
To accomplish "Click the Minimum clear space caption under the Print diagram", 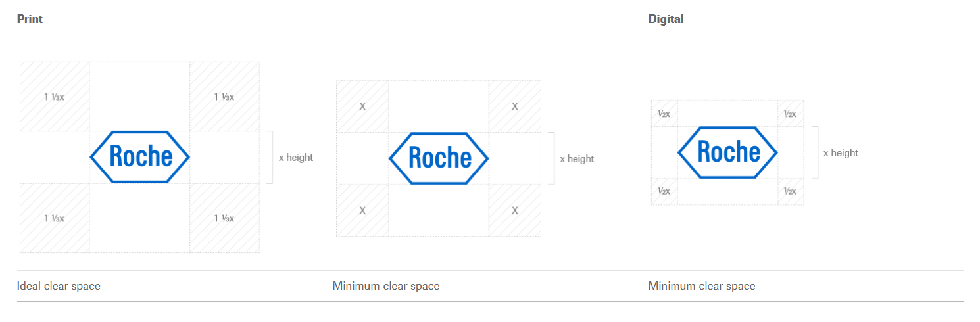I will (386, 286).
